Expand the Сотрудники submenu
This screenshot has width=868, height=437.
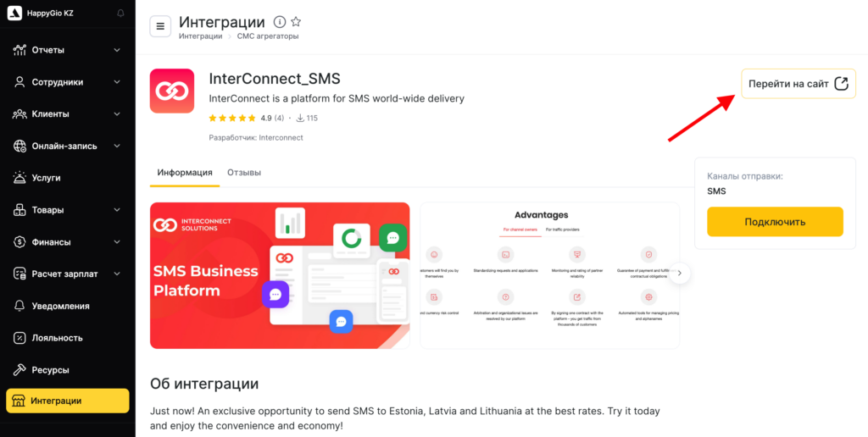pos(117,82)
